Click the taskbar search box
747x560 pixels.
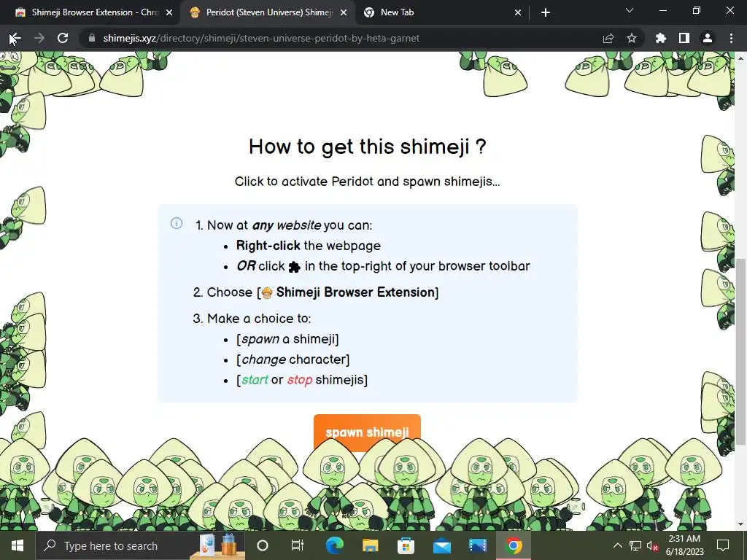tap(141, 545)
